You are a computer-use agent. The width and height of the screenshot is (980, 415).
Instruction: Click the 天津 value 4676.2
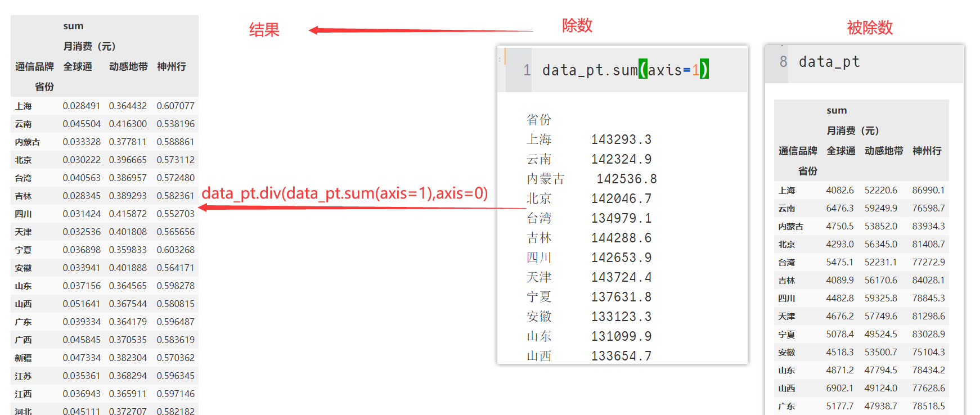point(840,316)
